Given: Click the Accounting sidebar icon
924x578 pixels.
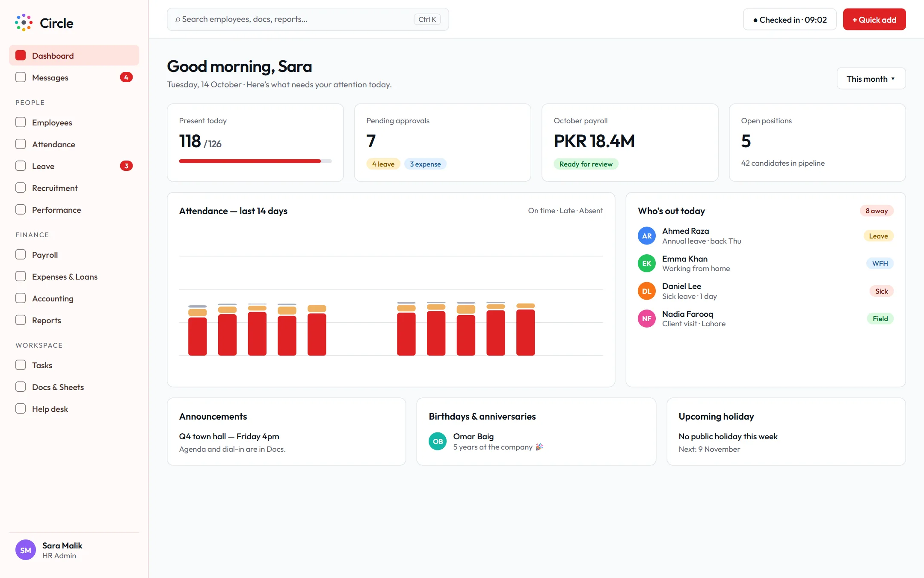Looking at the screenshot, I should click(21, 298).
